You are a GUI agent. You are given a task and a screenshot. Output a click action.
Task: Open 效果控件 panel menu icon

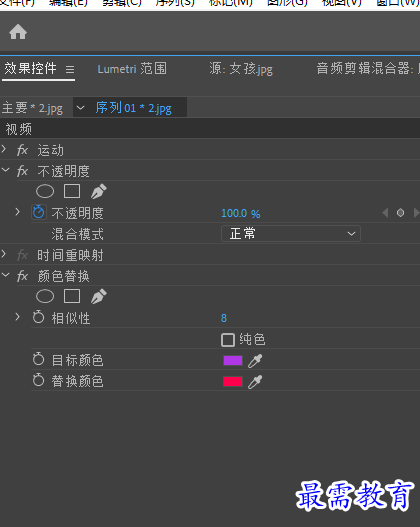pyautogui.click(x=70, y=69)
